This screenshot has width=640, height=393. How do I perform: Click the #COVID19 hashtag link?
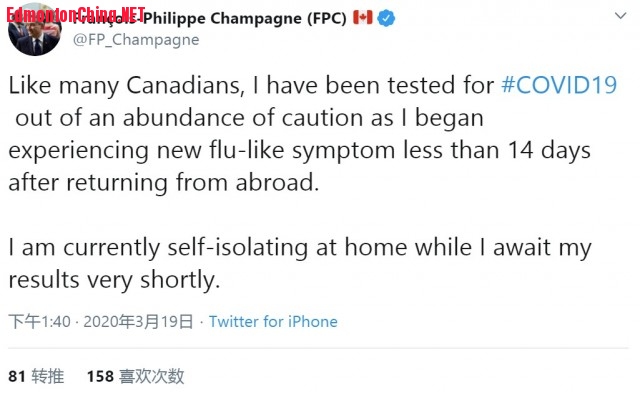coord(559,85)
